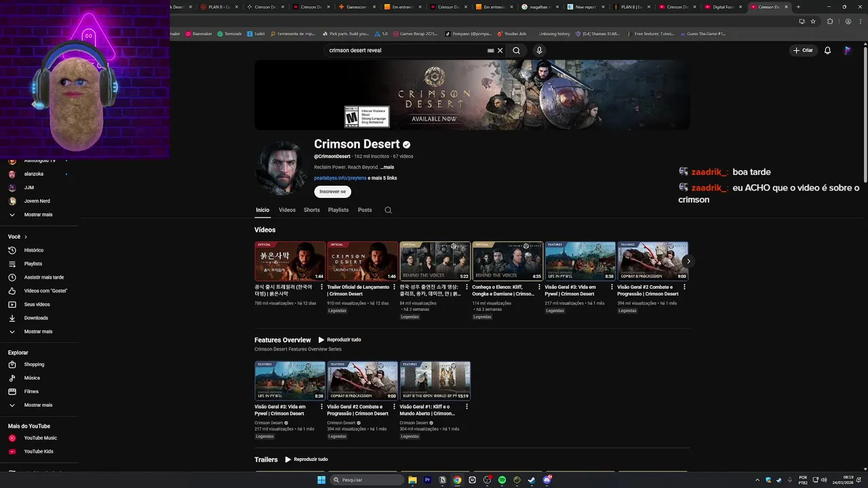Switch to the Início channel tab
This screenshot has height=488, width=868.
pos(262,210)
